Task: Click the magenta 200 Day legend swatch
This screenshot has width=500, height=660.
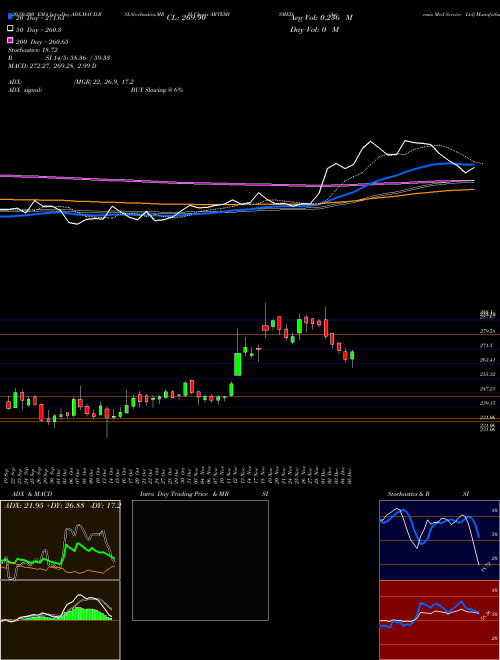Action: point(10,41)
